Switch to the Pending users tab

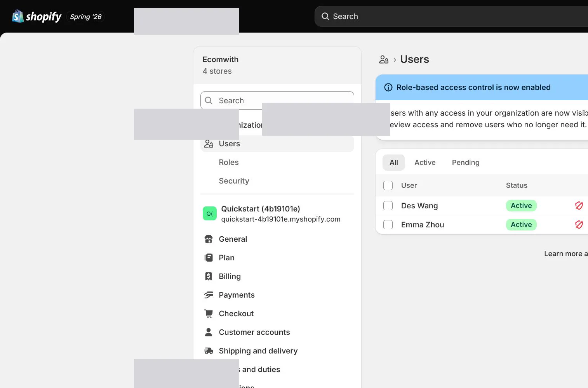(466, 163)
